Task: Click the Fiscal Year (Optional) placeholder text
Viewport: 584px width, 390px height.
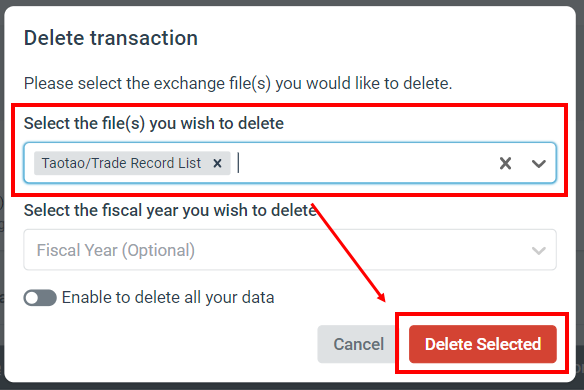Action: pos(115,250)
